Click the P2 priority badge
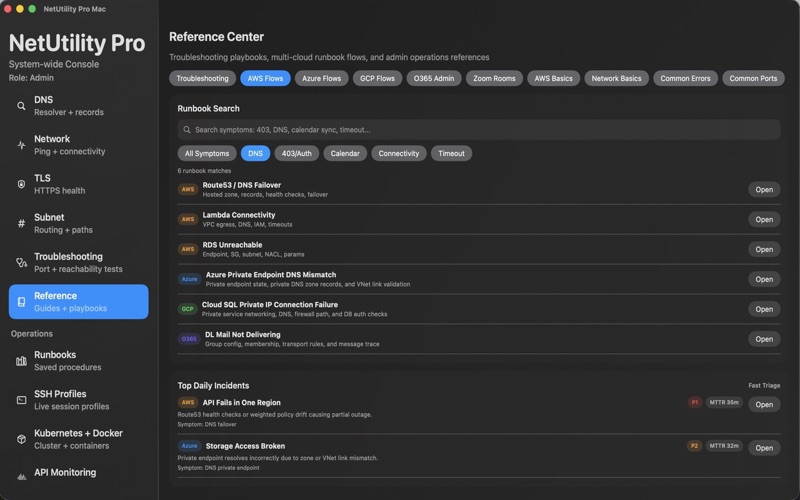This screenshot has width=800, height=500. (694, 446)
